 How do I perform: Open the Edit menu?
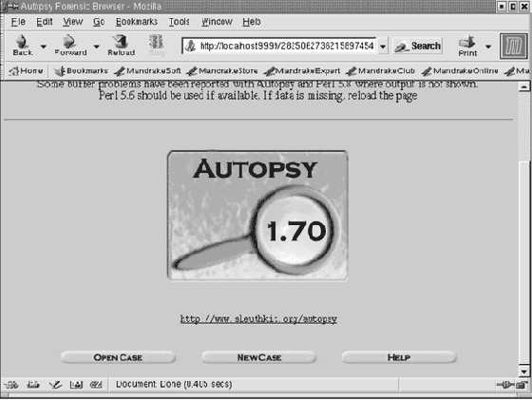45,22
